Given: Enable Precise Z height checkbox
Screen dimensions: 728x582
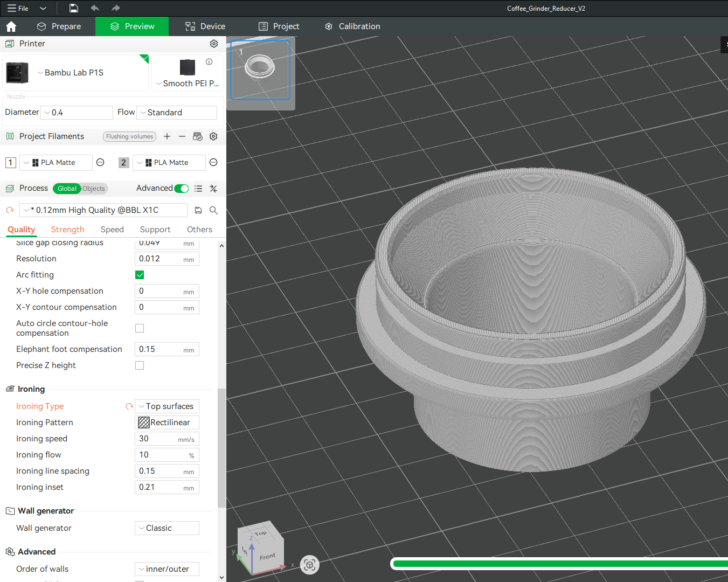Looking at the screenshot, I should point(140,365).
